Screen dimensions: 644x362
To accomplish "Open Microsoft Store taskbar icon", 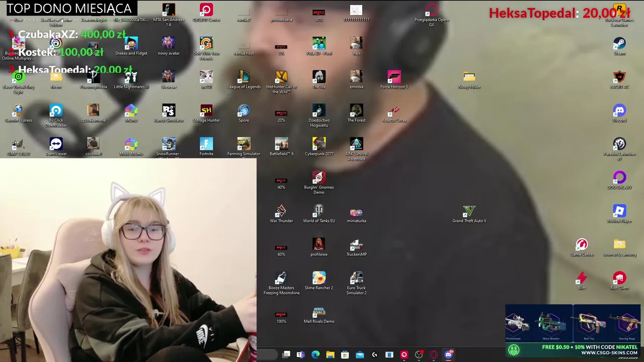I will point(345,354).
